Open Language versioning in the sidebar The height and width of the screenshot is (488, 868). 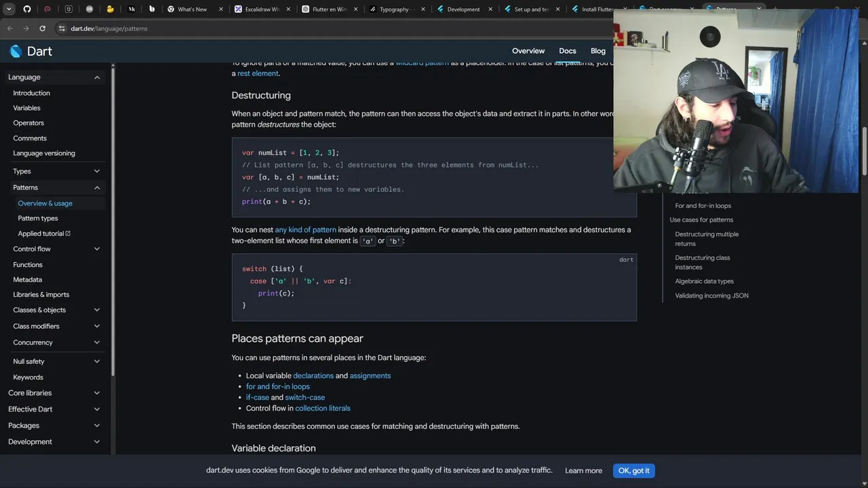tap(44, 153)
